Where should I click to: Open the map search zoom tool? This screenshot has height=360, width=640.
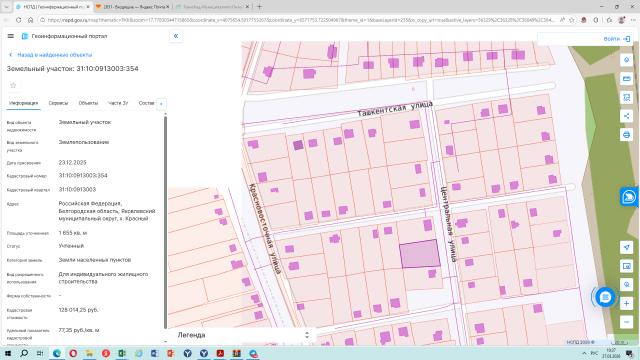[627, 284]
